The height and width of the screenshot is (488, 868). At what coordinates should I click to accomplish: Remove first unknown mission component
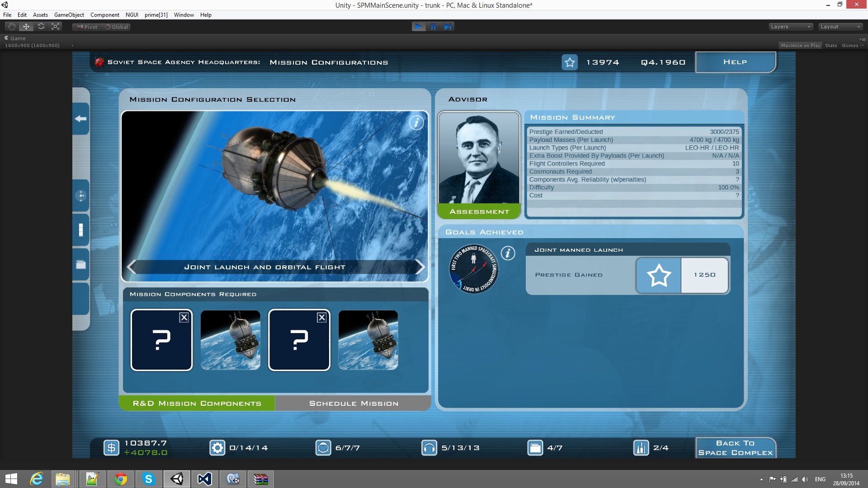184,318
